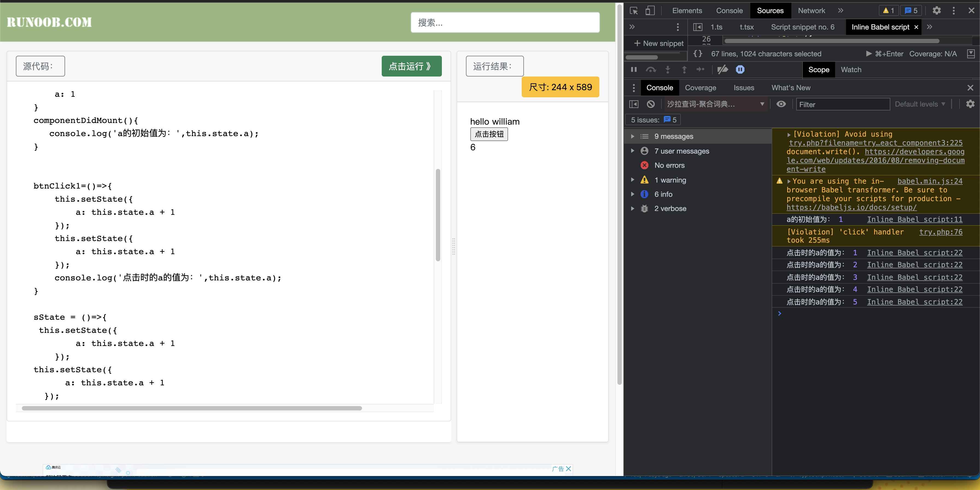Open the Default levels dropdown
Screen dimensions: 980x490
coord(920,104)
